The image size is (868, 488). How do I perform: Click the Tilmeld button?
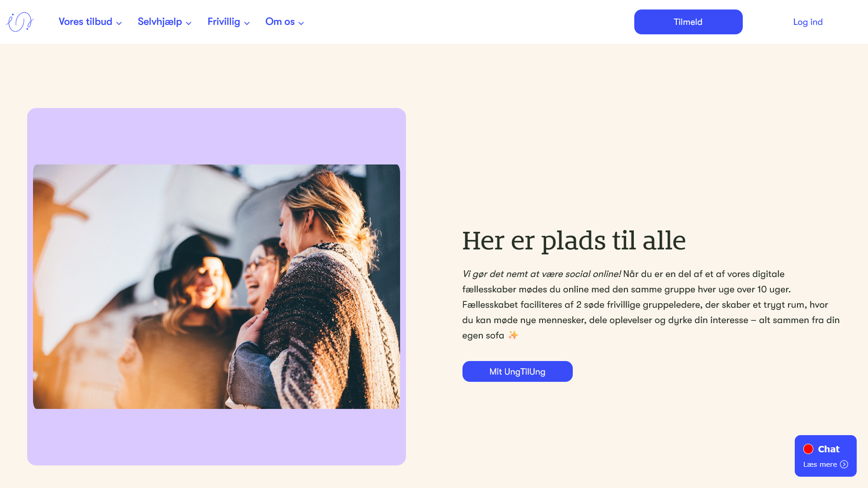click(x=688, y=22)
